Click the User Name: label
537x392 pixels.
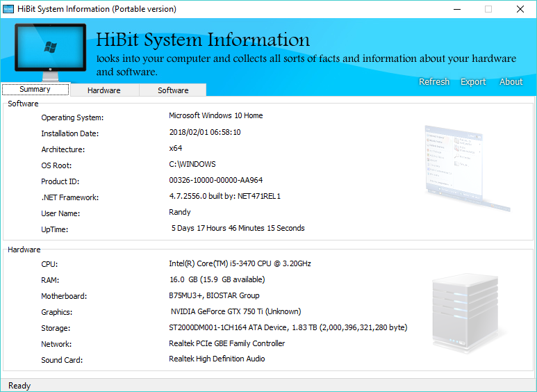click(x=60, y=213)
